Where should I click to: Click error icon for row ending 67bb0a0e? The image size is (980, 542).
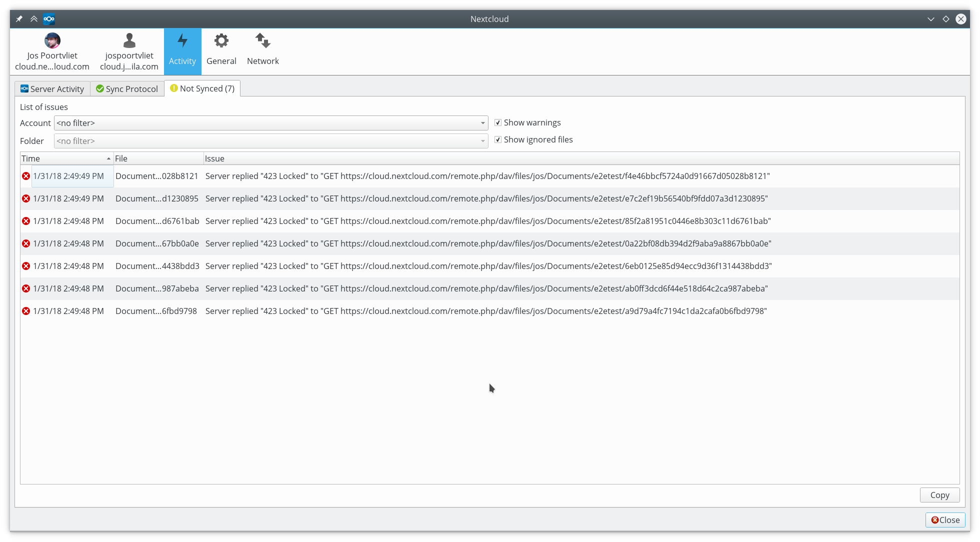click(26, 243)
